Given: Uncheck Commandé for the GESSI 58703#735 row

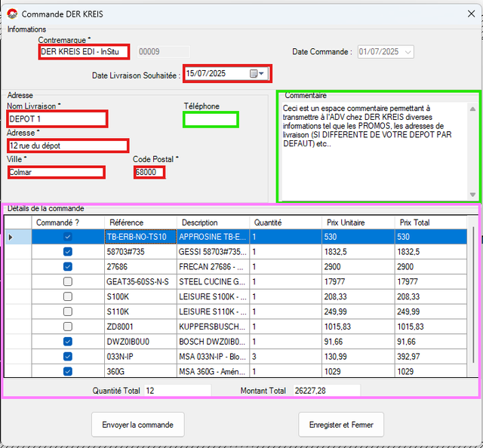Looking at the screenshot, I should tap(68, 252).
